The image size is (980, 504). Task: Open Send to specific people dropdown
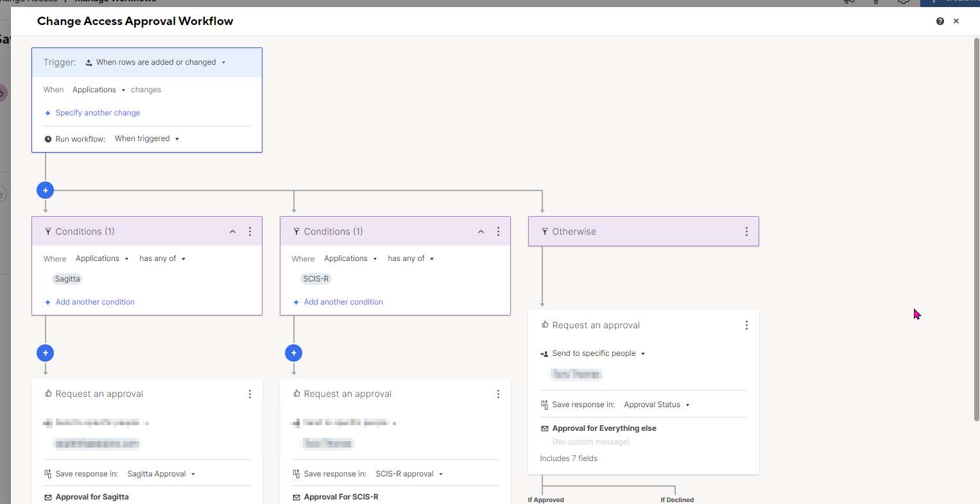[593, 353]
